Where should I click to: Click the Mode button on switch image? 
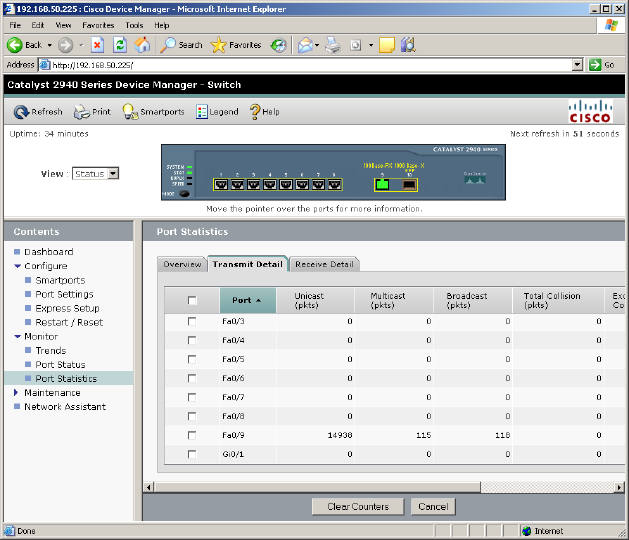point(185,194)
